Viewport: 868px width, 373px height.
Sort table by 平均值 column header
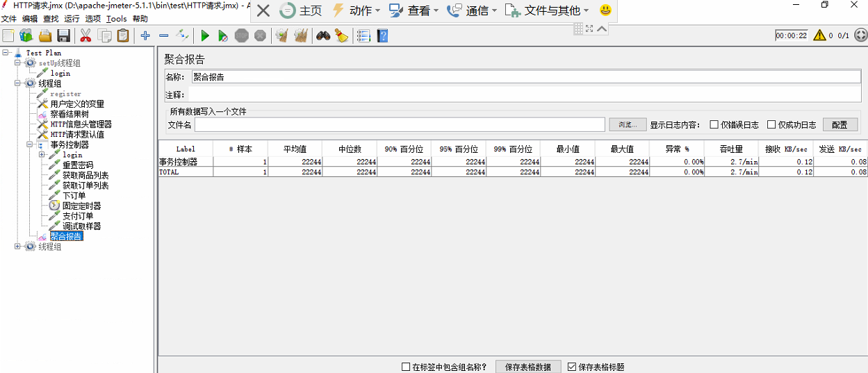pos(295,149)
